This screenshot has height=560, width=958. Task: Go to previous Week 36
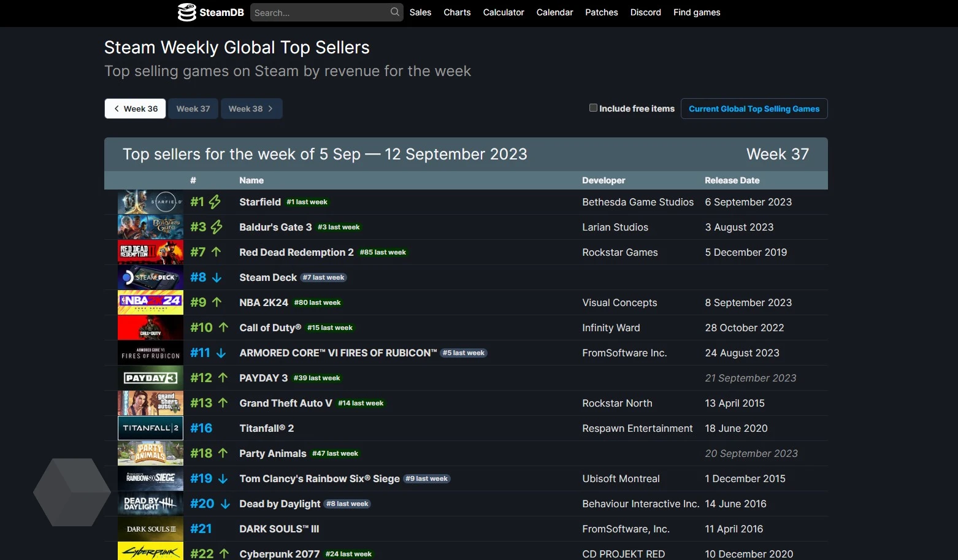135,109
